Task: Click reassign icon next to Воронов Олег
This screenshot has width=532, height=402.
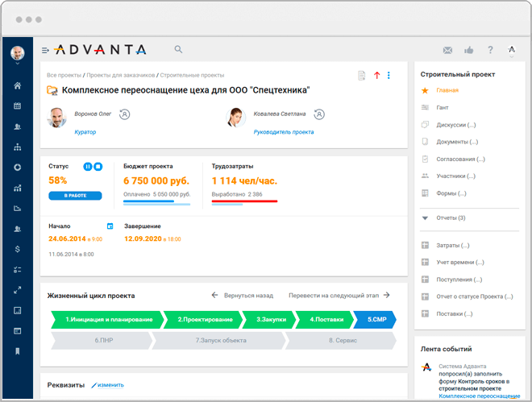Action: point(124,114)
